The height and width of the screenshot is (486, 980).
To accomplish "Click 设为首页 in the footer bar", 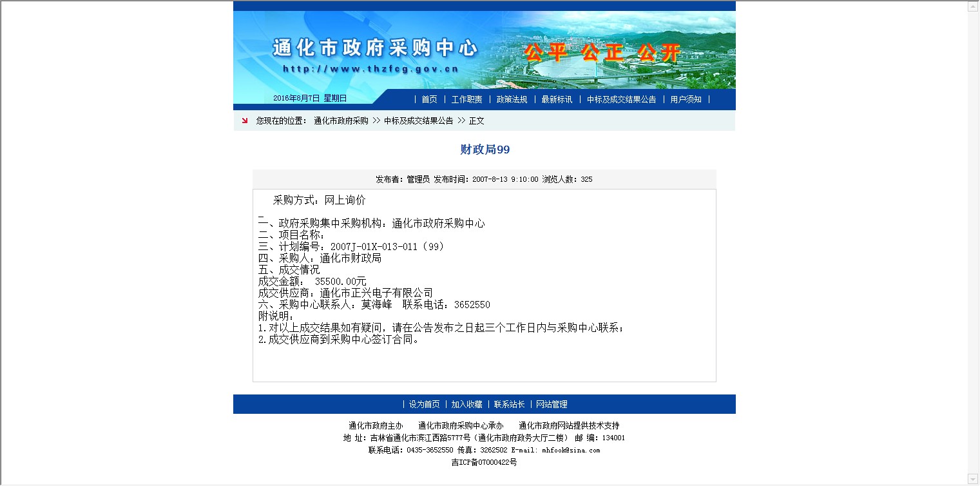I will tap(424, 404).
